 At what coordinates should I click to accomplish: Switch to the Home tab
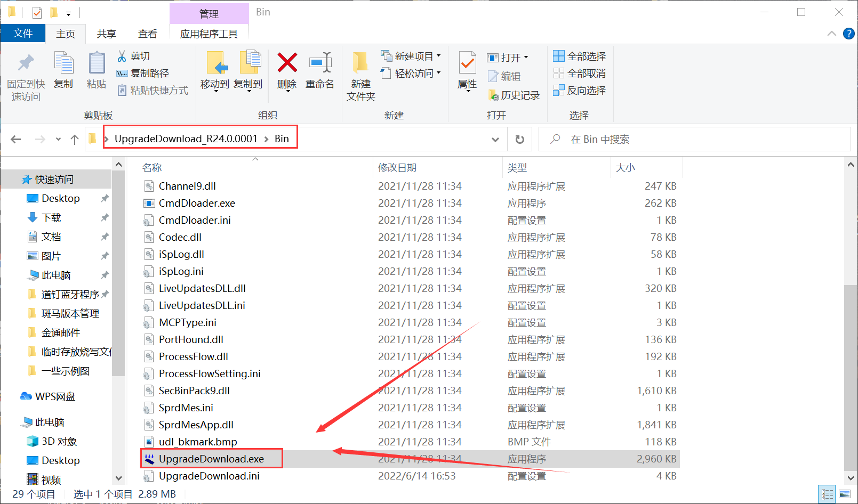[66, 34]
